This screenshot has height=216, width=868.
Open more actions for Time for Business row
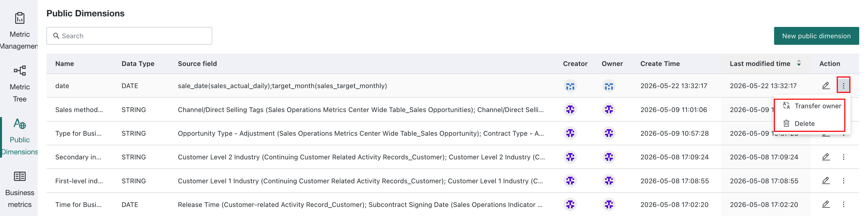pos(843,204)
